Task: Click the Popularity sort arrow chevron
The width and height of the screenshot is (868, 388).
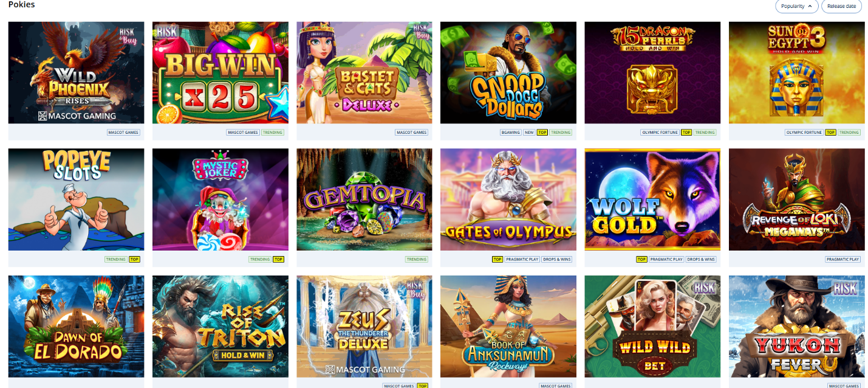Action: 810,6
